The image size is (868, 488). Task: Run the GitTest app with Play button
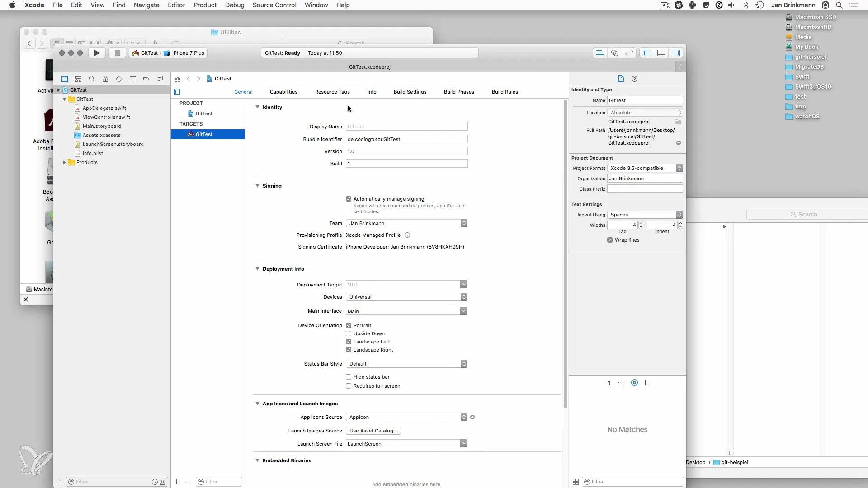tap(97, 53)
